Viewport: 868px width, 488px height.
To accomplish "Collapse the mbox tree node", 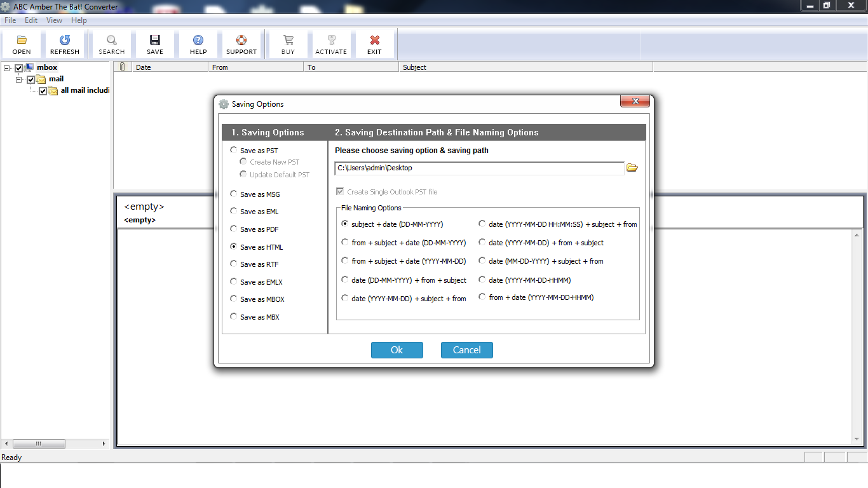I will pos(7,68).
